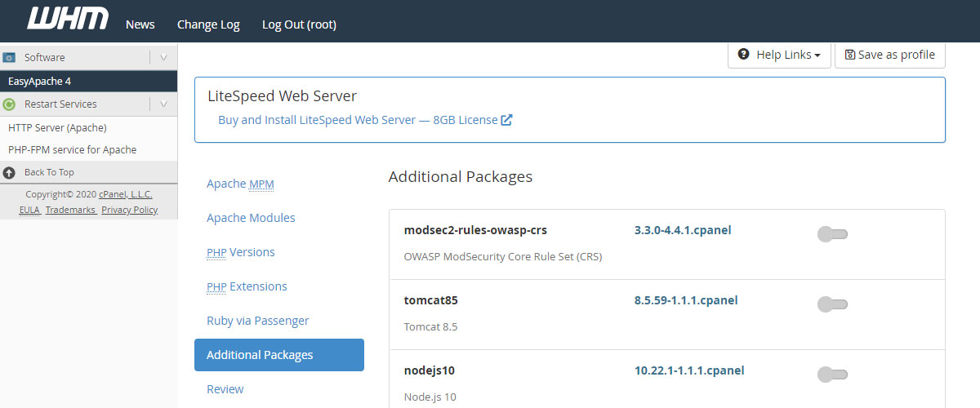The height and width of the screenshot is (408, 980).
Task: Open the EULA link
Action: click(29, 210)
